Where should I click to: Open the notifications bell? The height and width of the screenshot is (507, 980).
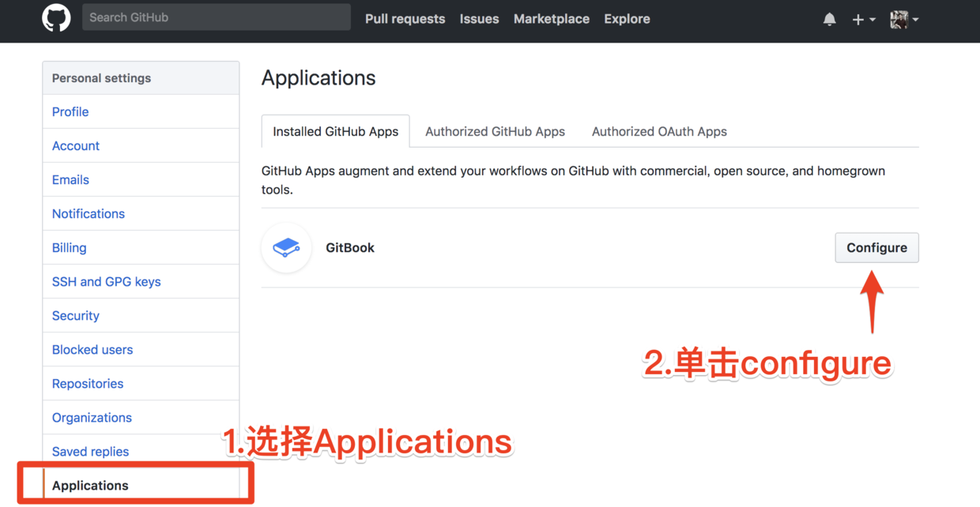(829, 19)
